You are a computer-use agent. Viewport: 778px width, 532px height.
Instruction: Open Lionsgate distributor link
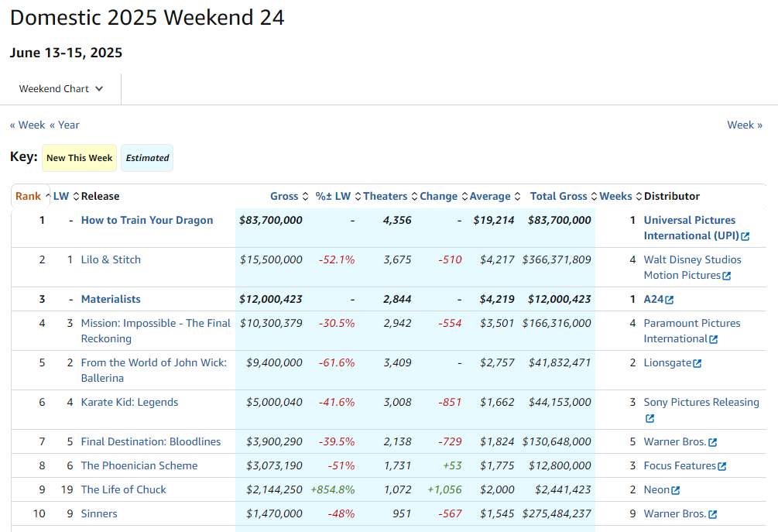click(667, 362)
